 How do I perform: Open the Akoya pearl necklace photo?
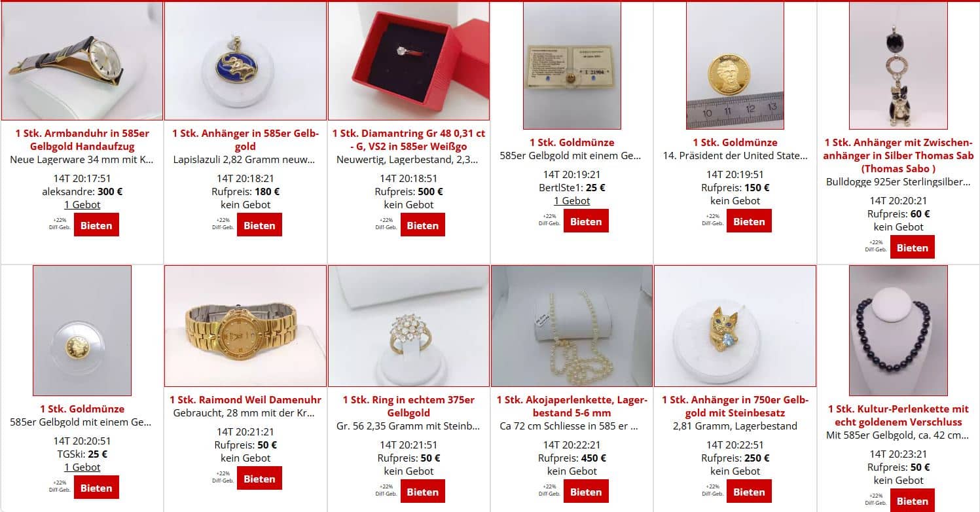572,326
